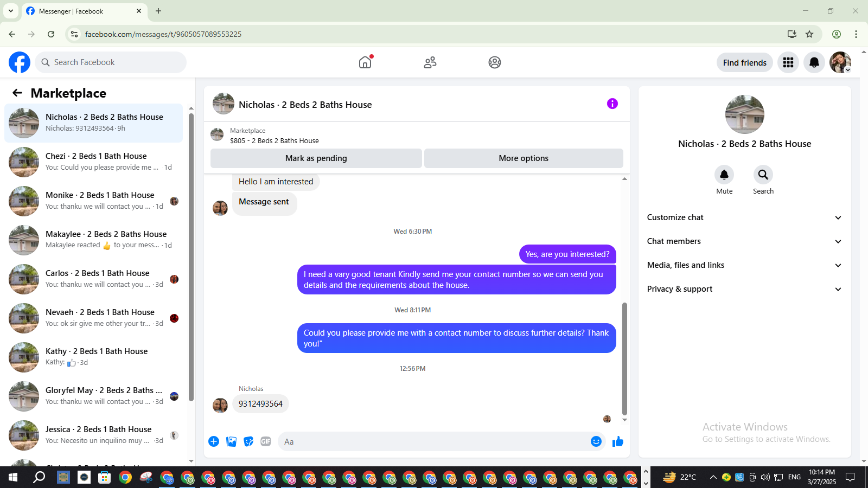
Task: Open the Facebook menu grid icon
Action: (x=788, y=62)
